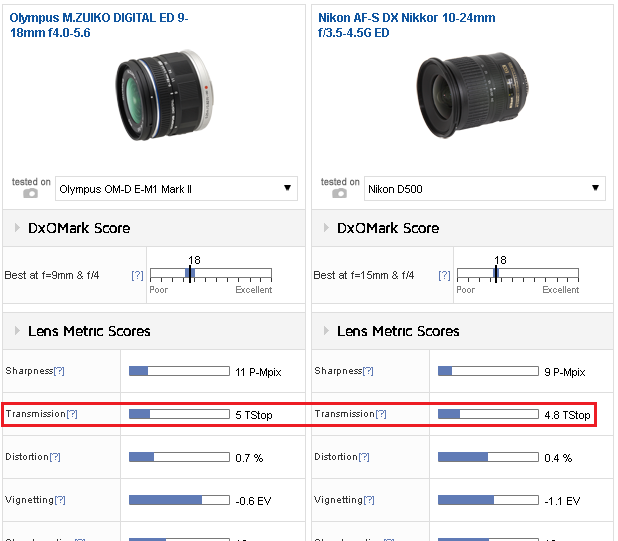Click help [?] next to Nikon Vignetting
Viewport: 618px width, 541px height.
369,500
